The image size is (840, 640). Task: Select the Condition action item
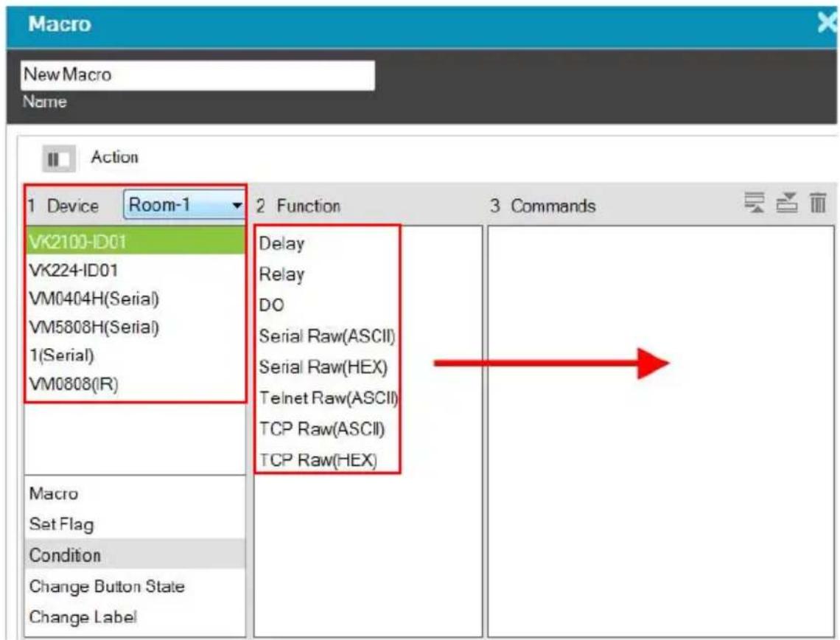pos(134,554)
